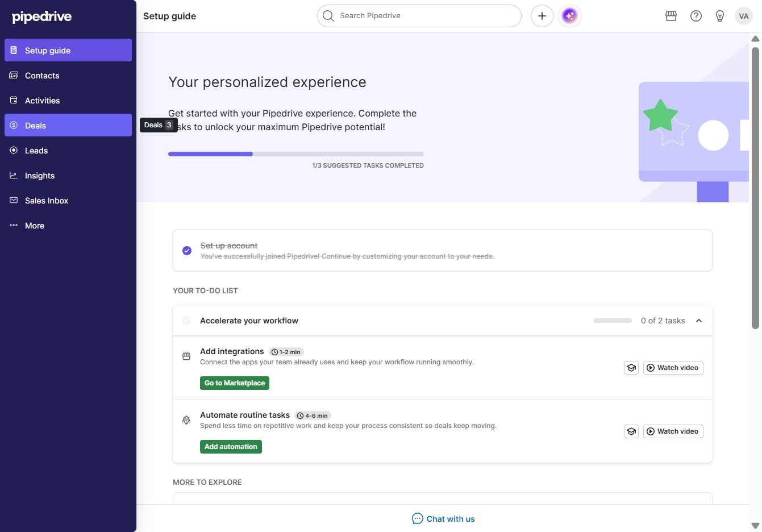The image size is (762, 532).
Task: Open Activities from the sidebar
Action: tap(68, 100)
